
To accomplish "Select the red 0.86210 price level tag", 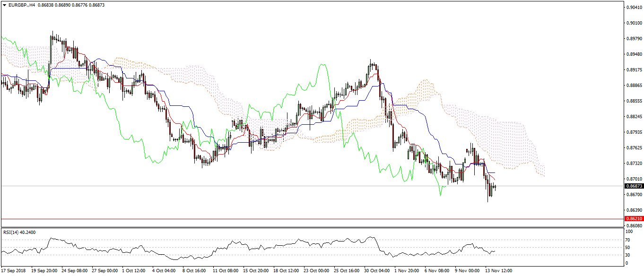I will click(633, 219).
